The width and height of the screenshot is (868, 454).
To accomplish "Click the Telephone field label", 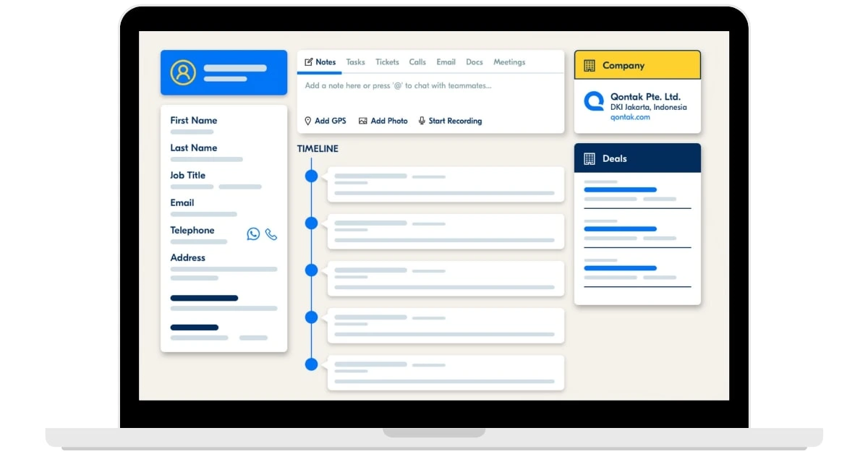I will coord(192,230).
